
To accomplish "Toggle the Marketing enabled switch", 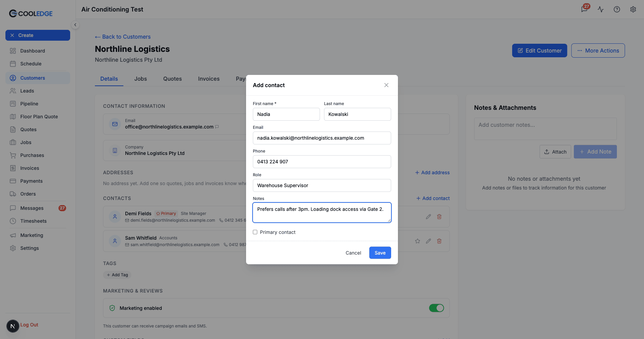I will pos(437,308).
